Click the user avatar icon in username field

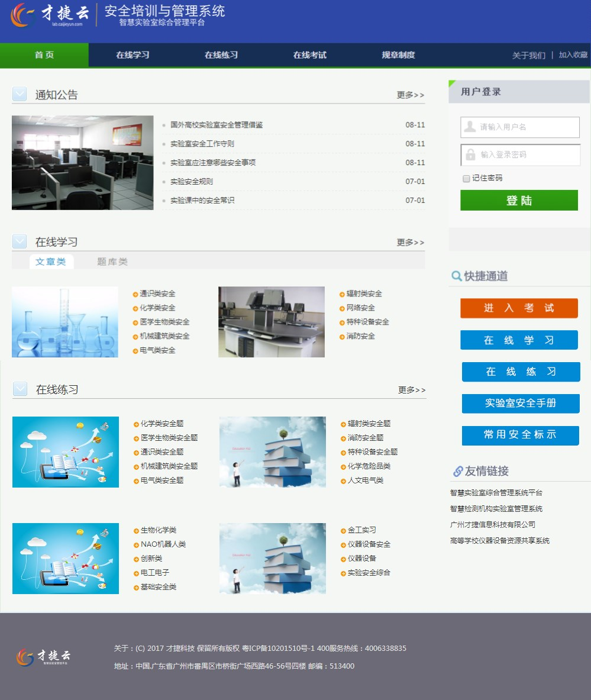(x=470, y=127)
